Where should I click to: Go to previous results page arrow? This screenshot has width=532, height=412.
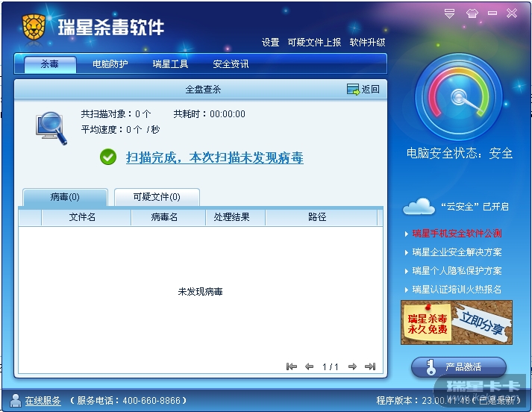pos(309,366)
